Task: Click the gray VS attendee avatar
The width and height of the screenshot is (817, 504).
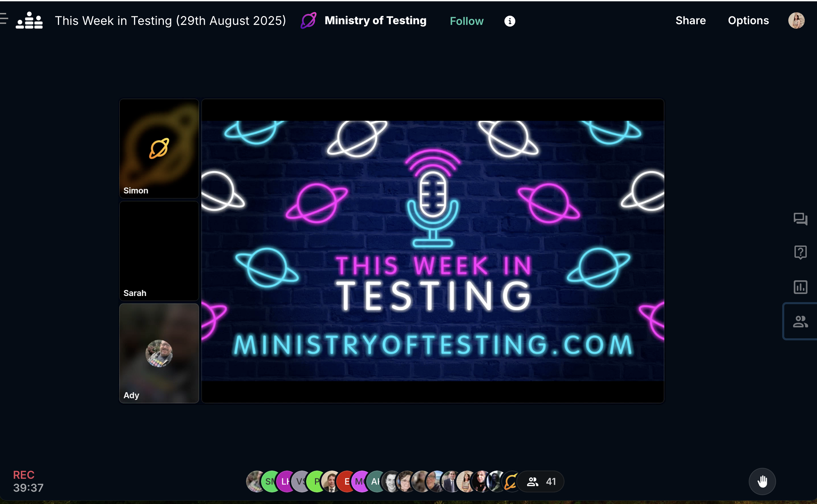Action: [300, 481]
